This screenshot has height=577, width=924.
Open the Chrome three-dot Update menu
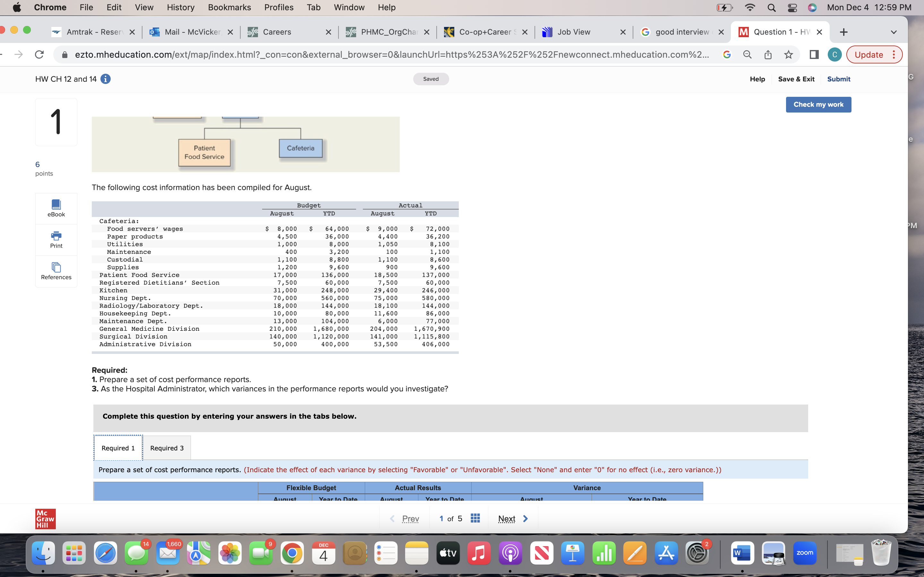[894, 54]
